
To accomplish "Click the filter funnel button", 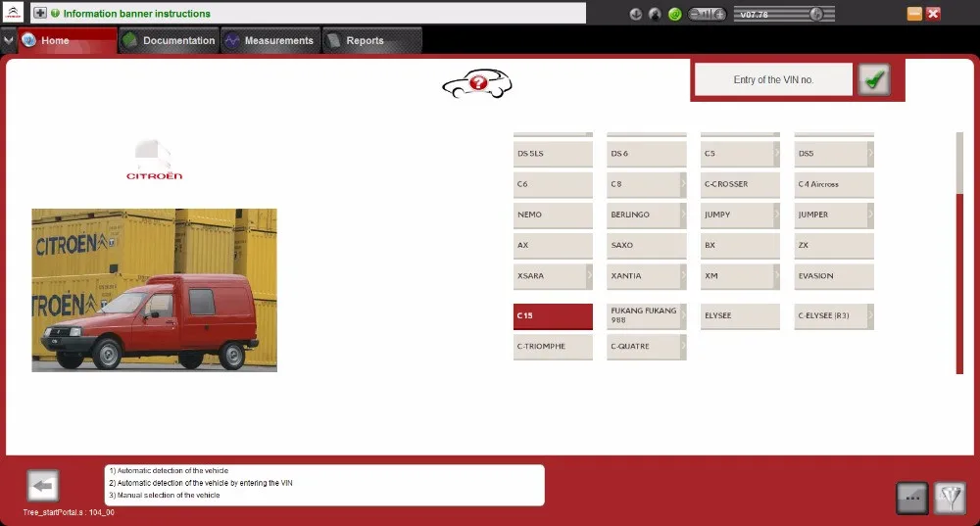I will [x=950, y=498].
